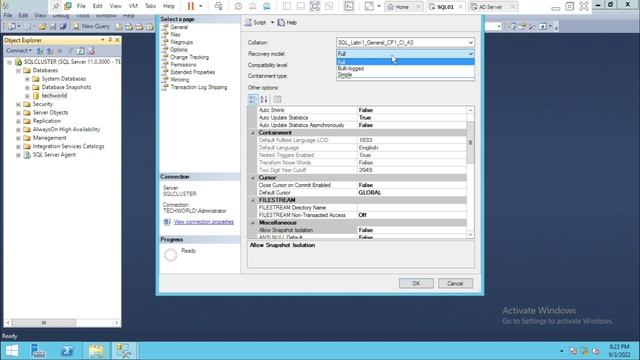Open the Windows Start button
Image resolution: width=640 pixels, height=360 pixels.
[x=12, y=351]
